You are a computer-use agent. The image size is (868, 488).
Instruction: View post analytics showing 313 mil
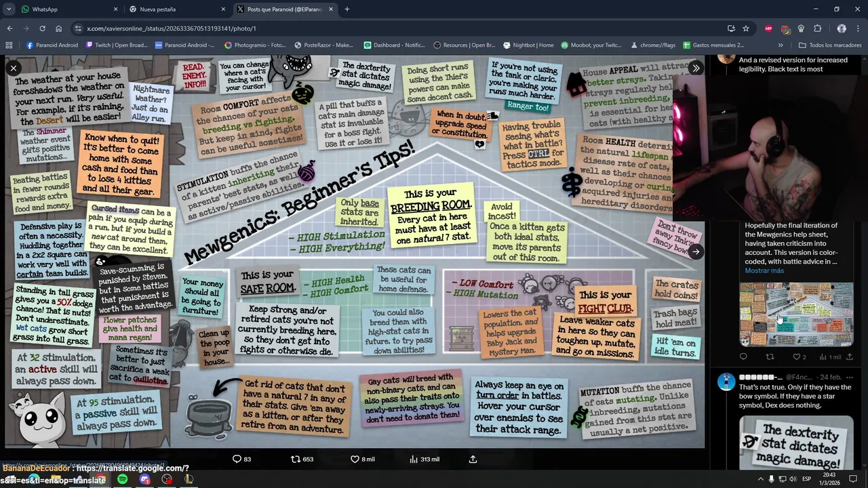pyautogui.click(x=425, y=459)
